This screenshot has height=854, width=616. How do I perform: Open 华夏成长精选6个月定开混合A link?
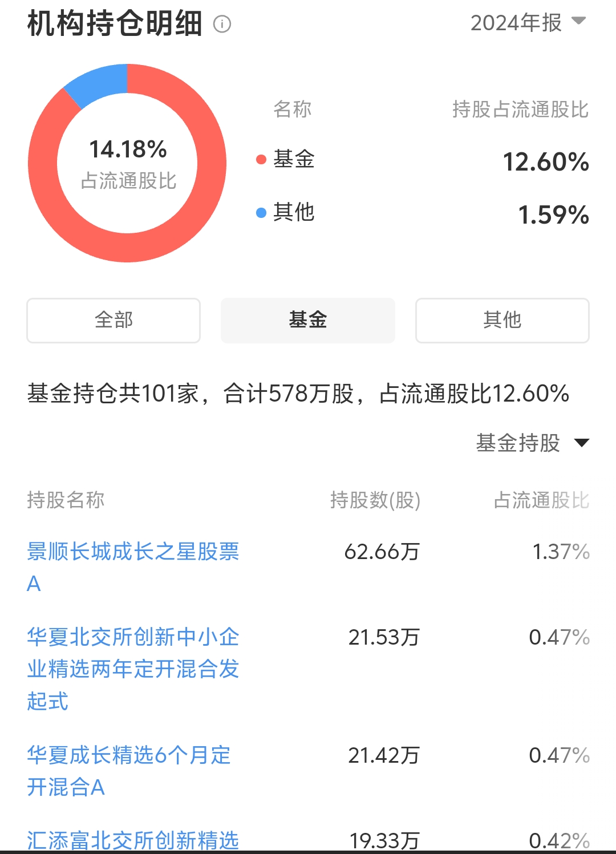click(x=129, y=771)
